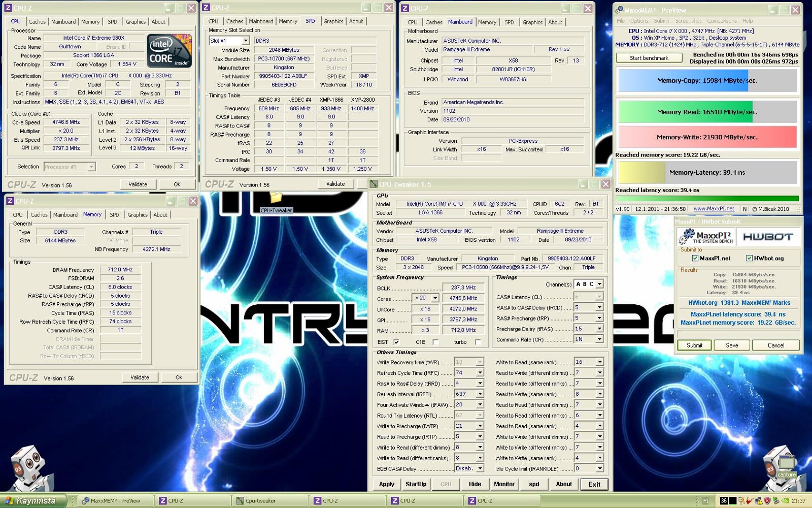Toggle the HWbot.org submit checkbox
The image size is (812, 508).
click(x=749, y=258)
